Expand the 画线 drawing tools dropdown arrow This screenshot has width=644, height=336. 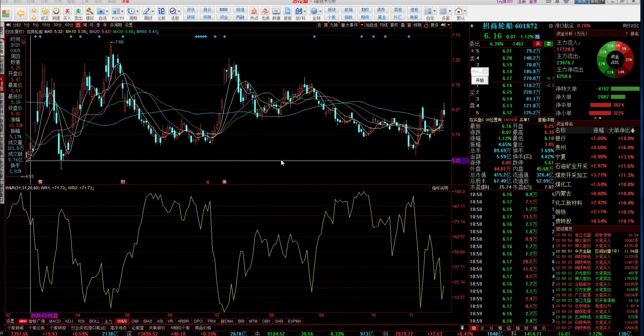[x=153, y=11]
